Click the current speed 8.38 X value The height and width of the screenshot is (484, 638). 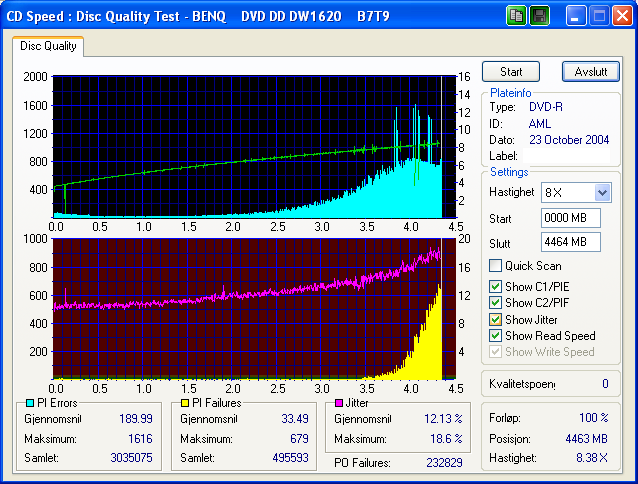pyautogui.click(x=592, y=458)
